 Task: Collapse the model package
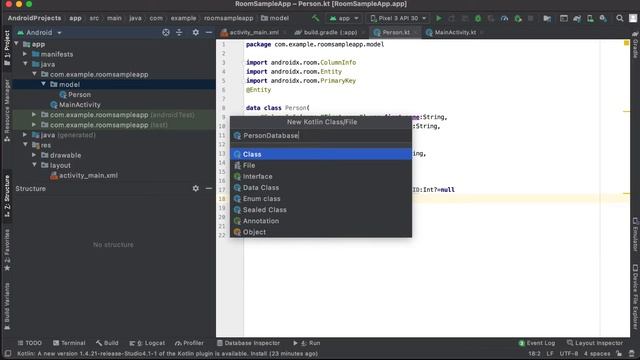click(43, 84)
